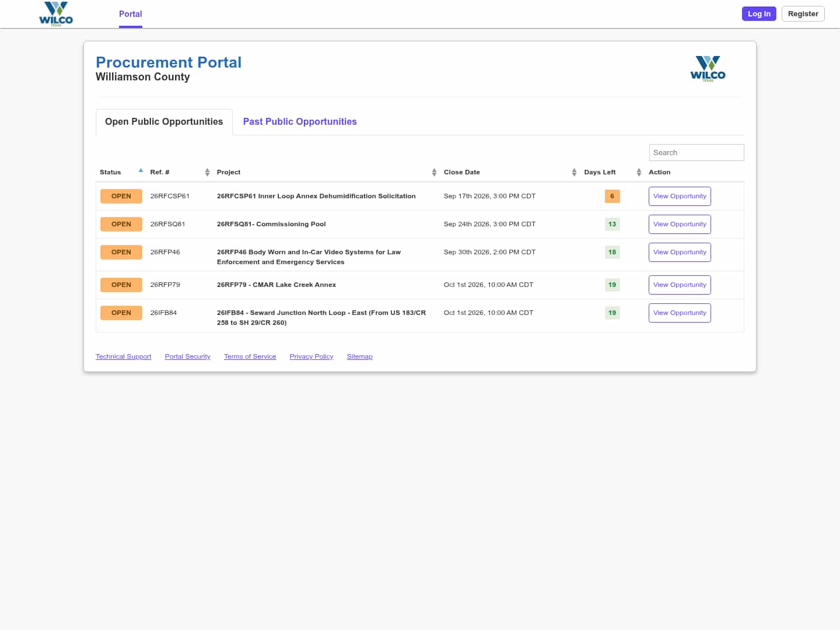This screenshot has width=840, height=630.
Task: Click days left badge showing 18
Action: pyautogui.click(x=612, y=253)
